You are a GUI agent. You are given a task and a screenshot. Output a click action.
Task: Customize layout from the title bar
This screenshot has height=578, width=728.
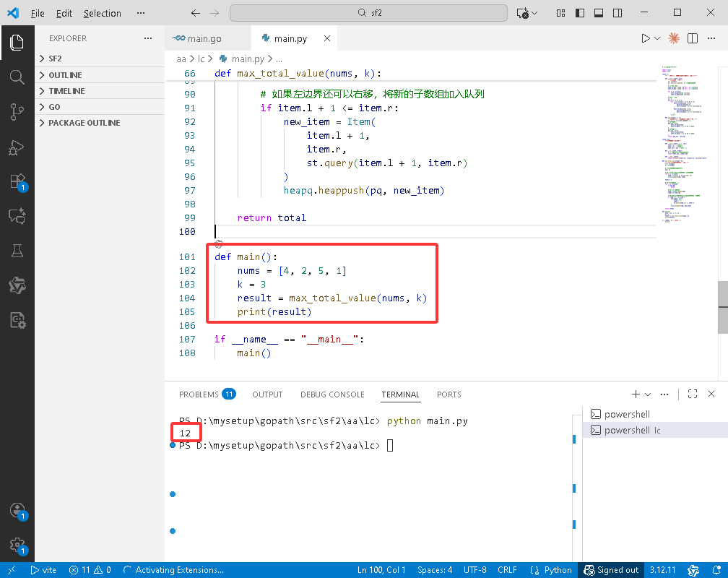(x=561, y=13)
